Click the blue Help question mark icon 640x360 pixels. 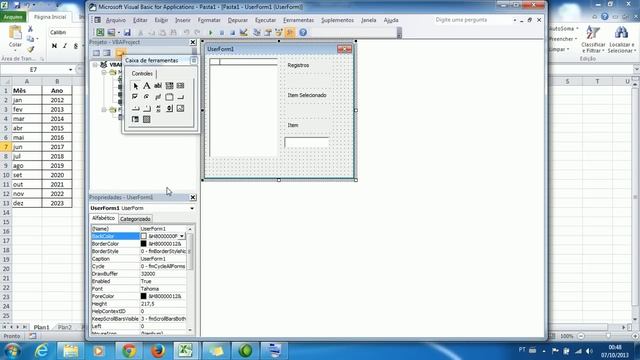(x=303, y=33)
